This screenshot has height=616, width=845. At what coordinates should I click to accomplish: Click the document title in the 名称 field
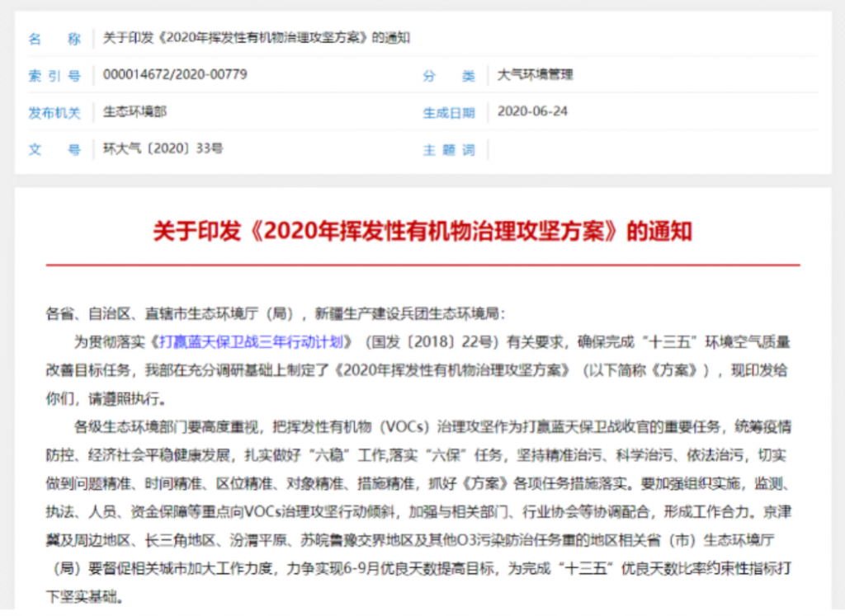(256, 37)
